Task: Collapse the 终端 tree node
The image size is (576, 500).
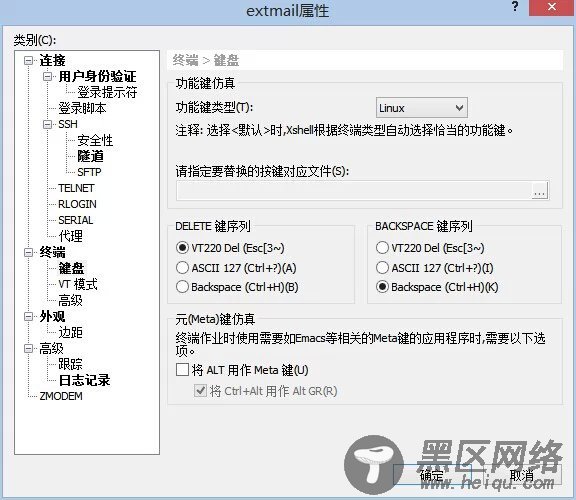Action: (x=28, y=252)
